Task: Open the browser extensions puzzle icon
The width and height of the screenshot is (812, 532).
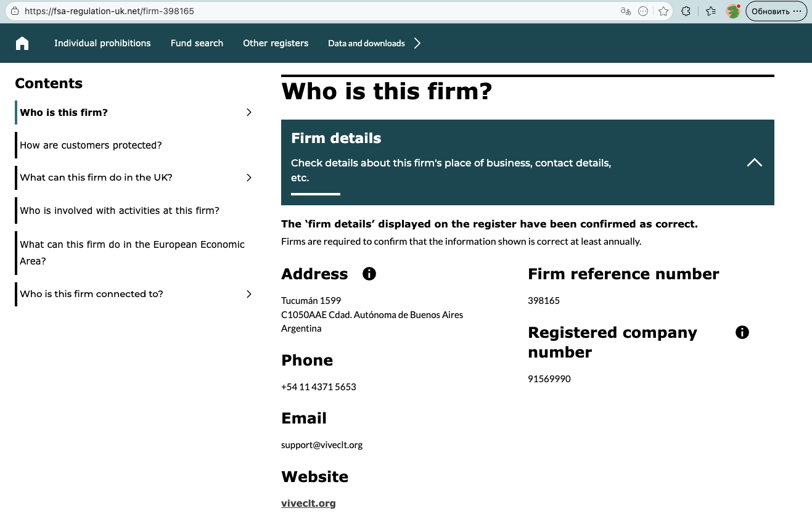Action: pyautogui.click(x=686, y=11)
